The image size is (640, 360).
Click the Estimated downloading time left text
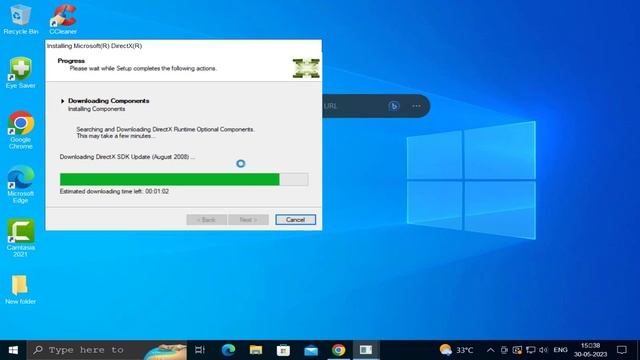click(114, 191)
